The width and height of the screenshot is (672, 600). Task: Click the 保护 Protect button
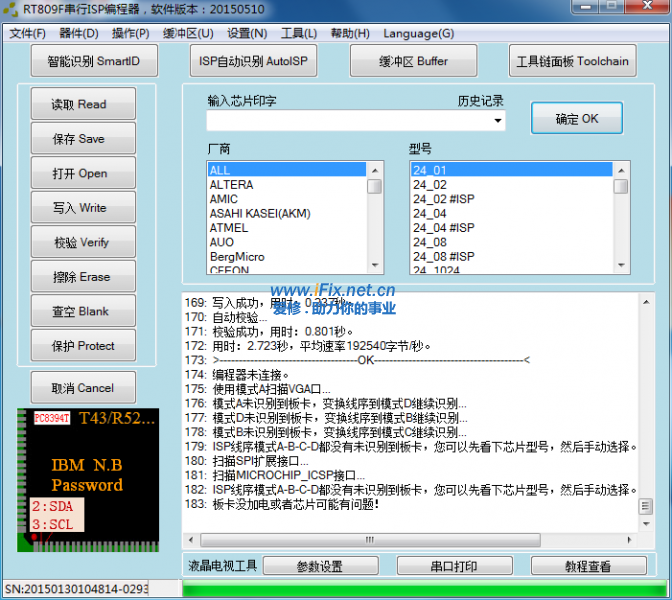click(83, 345)
